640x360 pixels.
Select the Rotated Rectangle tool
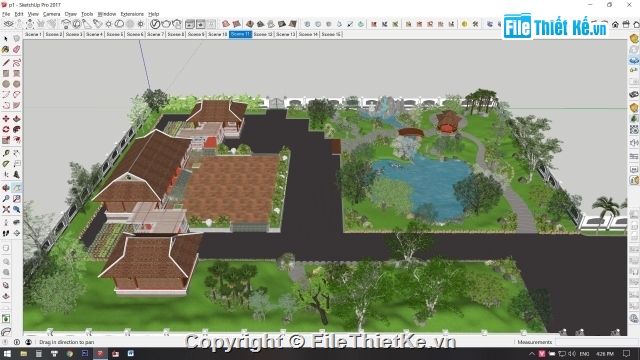coord(16,73)
